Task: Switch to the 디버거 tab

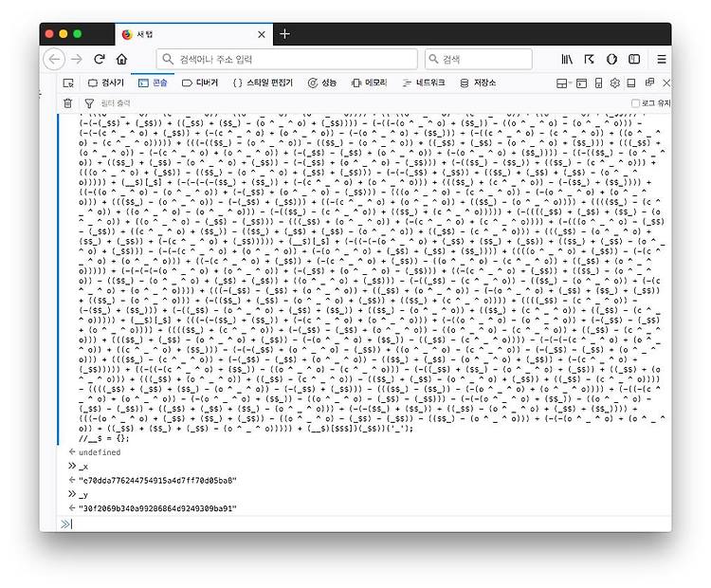Action: (x=200, y=83)
